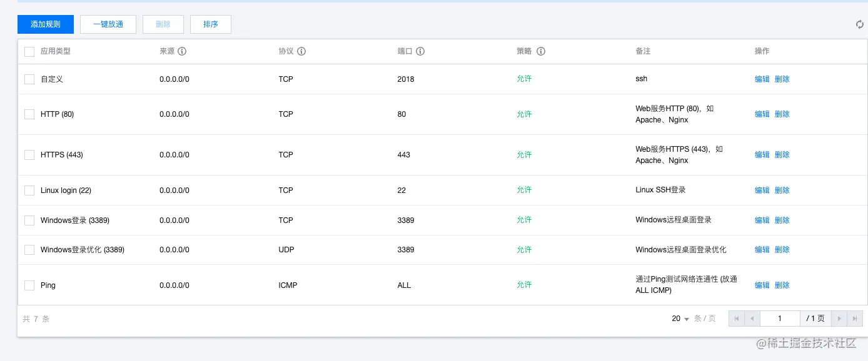Click the 操作 column header

762,51
